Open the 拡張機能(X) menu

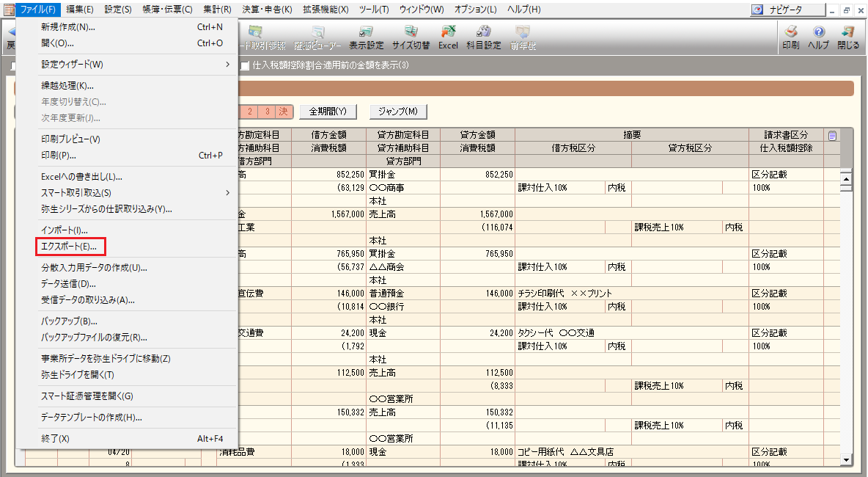325,10
